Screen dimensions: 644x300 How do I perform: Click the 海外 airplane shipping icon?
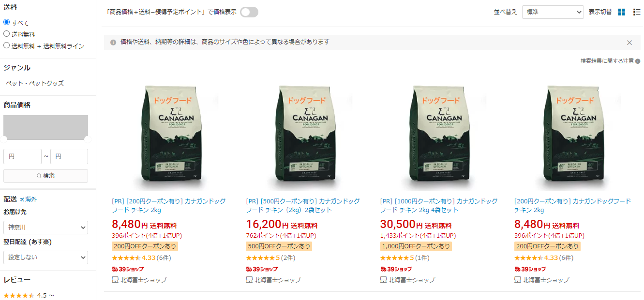22,199
